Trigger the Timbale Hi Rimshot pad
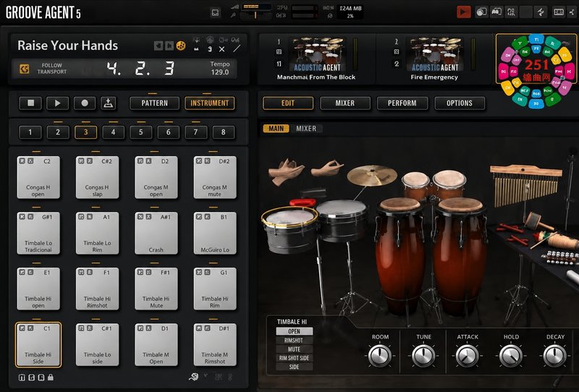 coord(97,289)
